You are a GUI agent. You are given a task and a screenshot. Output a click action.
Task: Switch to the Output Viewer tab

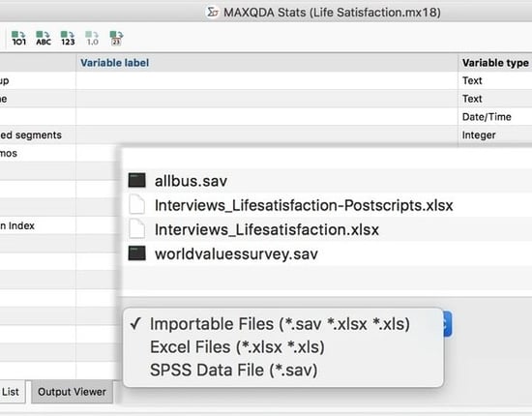[72, 392]
